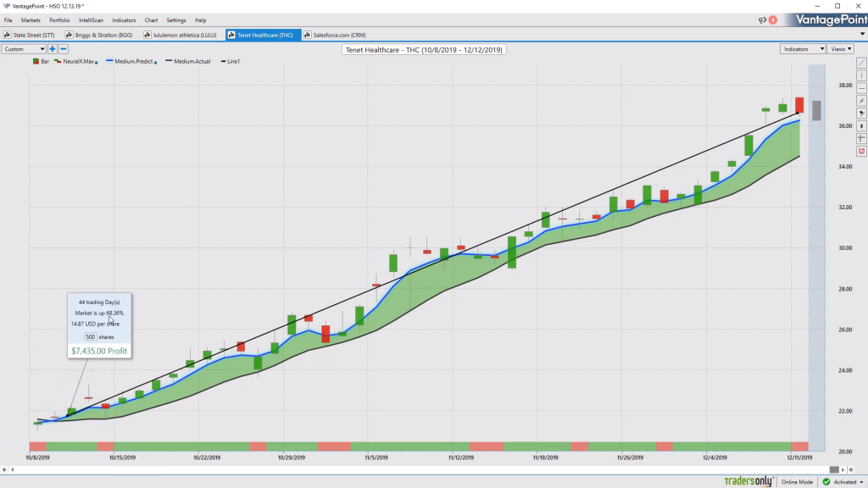The height and width of the screenshot is (488, 868).
Task: Open the Custom range dropdown
Action: coord(24,49)
